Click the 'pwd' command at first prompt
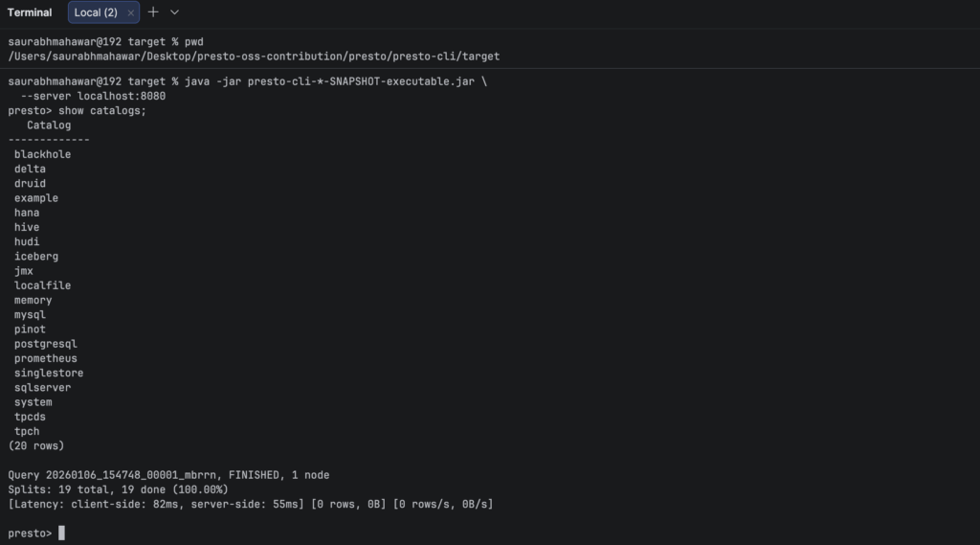Image resolution: width=980 pixels, height=545 pixels. point(193,42)
